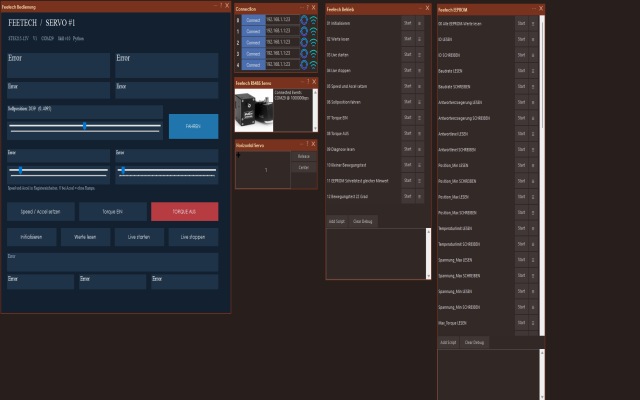Screen dimensions: 640x400
Task: Open options icon beside '07 Torque EIN' Start
Action: [x=419, y=118]
